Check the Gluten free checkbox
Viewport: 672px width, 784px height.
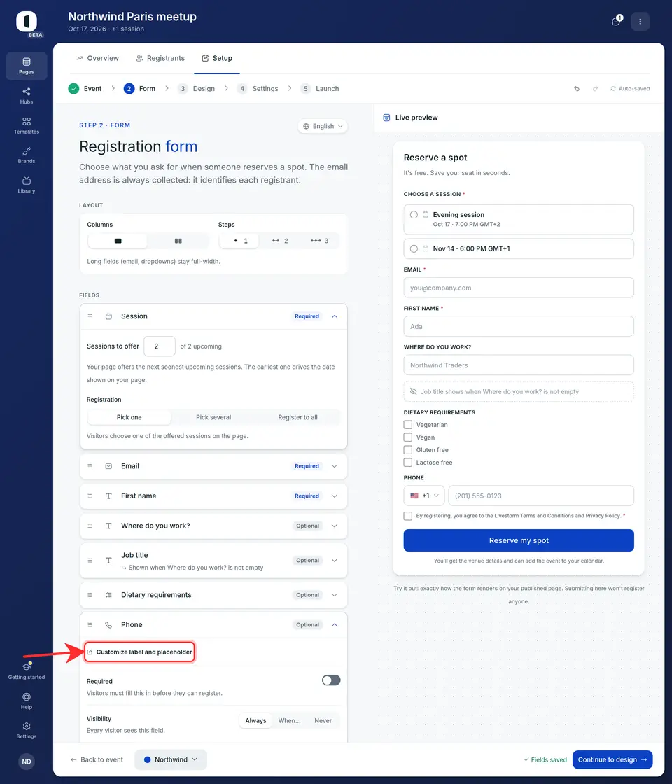pos(408,449)
